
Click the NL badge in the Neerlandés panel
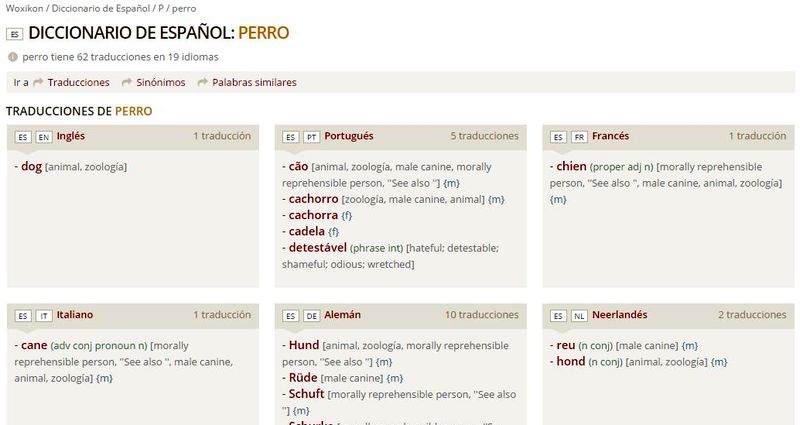click(x=579, y=316)
